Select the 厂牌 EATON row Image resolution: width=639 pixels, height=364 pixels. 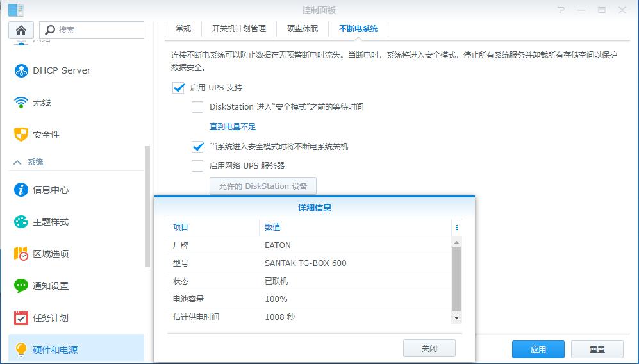tap(310, 245)
